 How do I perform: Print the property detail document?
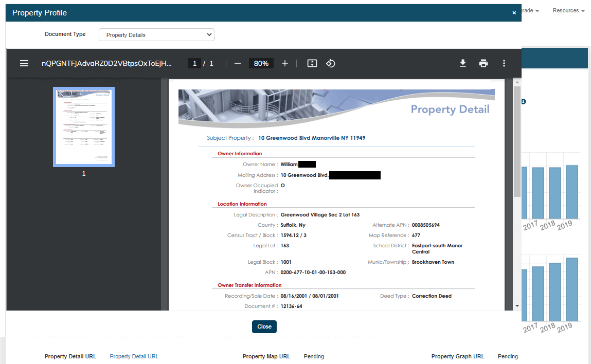point(483,63)
